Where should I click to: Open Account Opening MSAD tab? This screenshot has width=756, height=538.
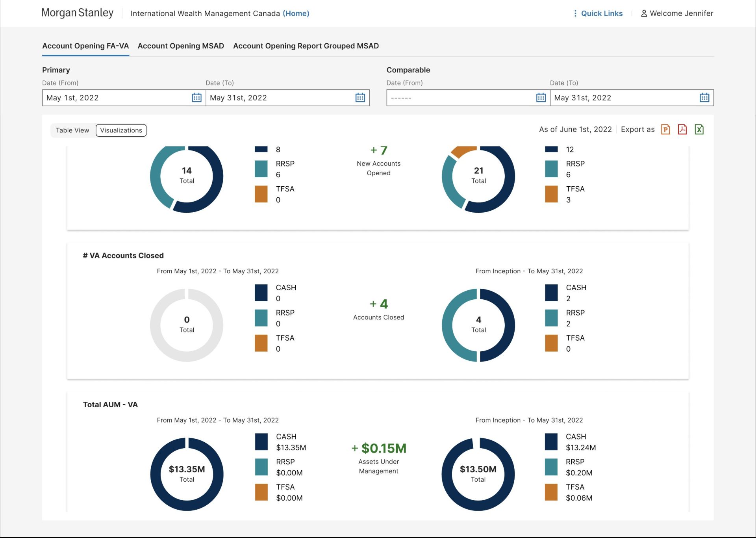click(181, 46)
